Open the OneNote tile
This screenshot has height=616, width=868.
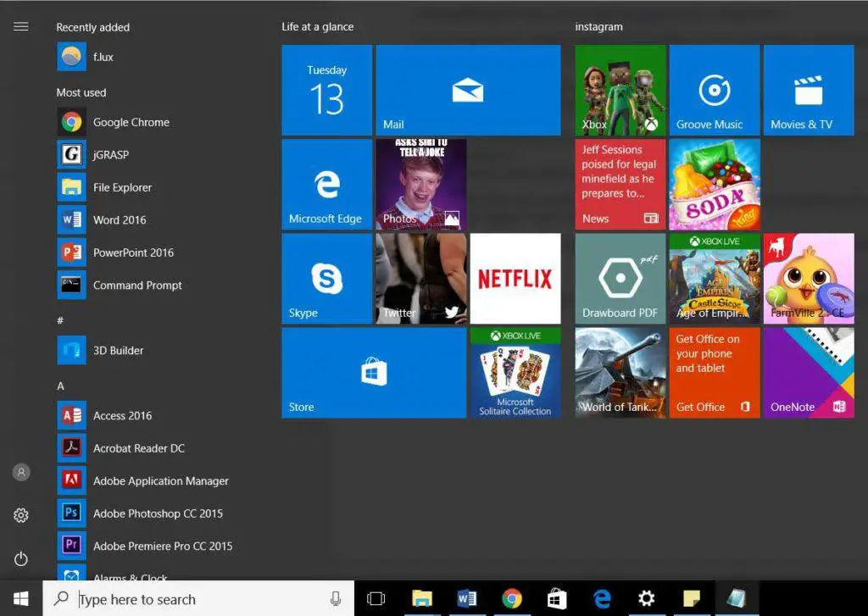(x=809, y=373)
